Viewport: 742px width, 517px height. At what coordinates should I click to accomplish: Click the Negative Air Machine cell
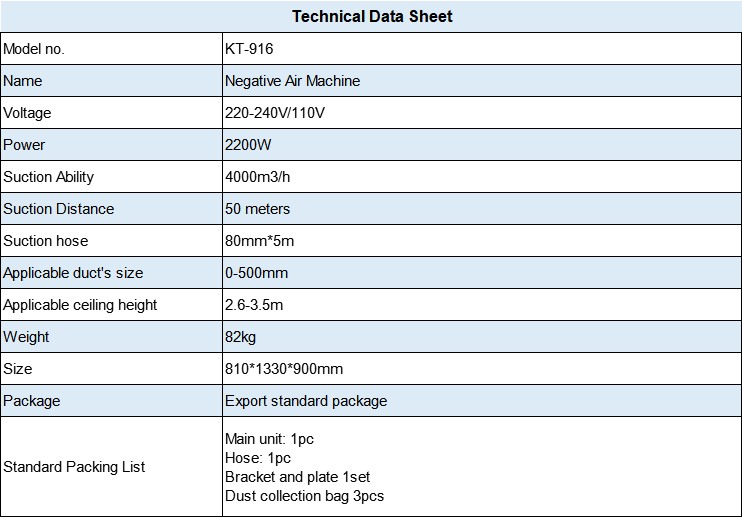tap(292, 81)
